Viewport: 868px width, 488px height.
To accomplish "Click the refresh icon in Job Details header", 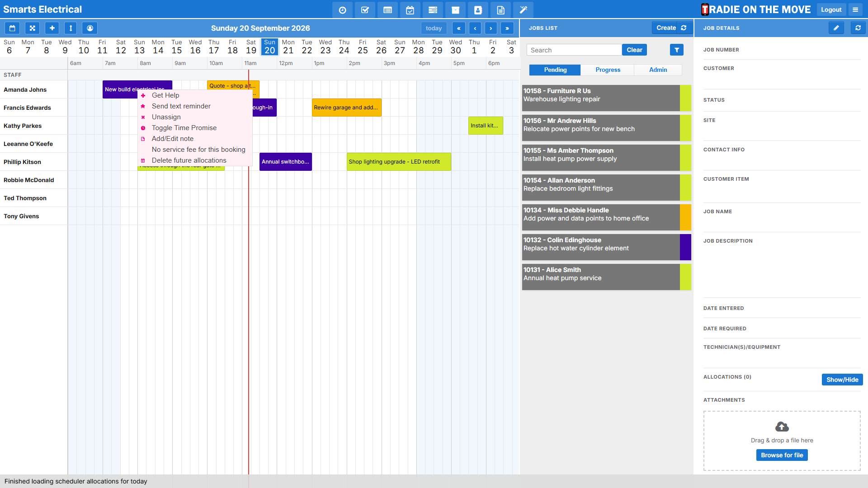I will click(x=858, y=28).
